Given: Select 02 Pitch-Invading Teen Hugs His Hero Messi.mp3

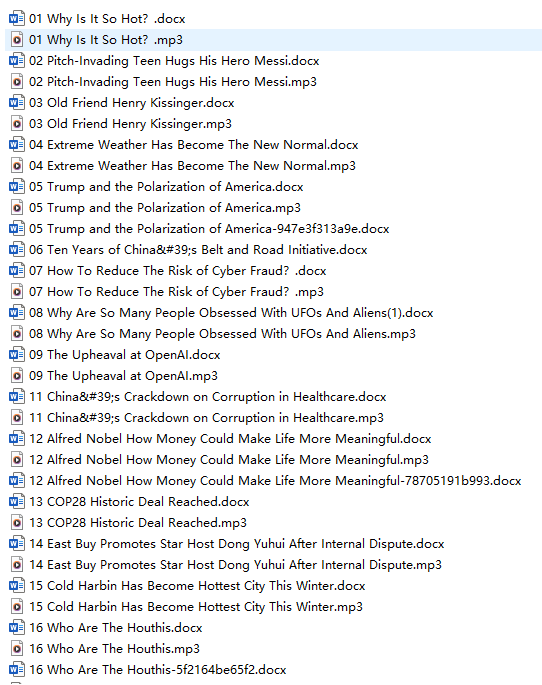Looking at the screenshot, I should coord(173,82).
